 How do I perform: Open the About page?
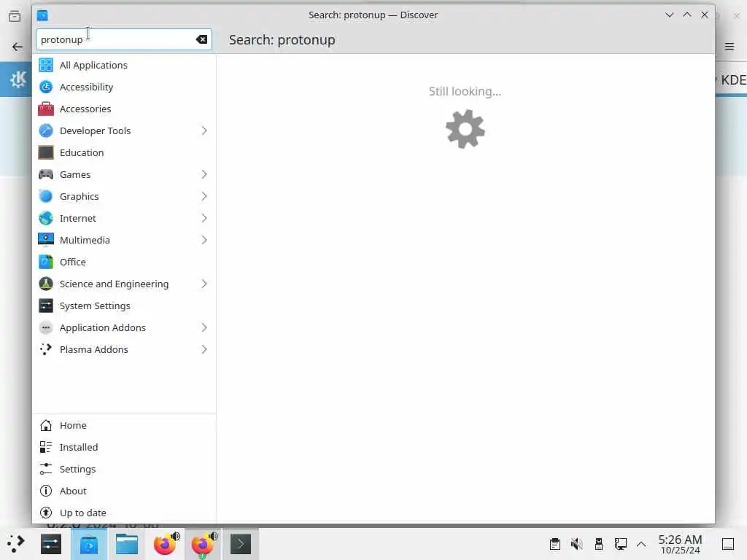tap(124, 491)
